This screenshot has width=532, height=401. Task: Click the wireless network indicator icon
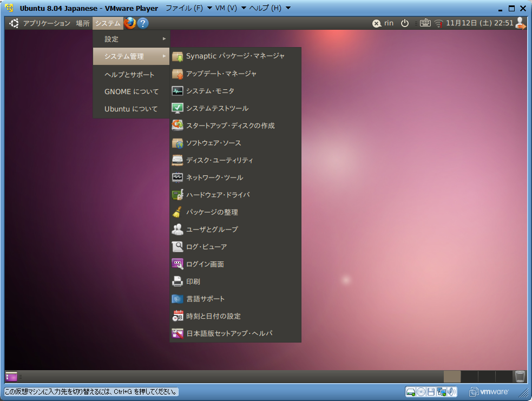pyautogui.click(x=439, y=23)
